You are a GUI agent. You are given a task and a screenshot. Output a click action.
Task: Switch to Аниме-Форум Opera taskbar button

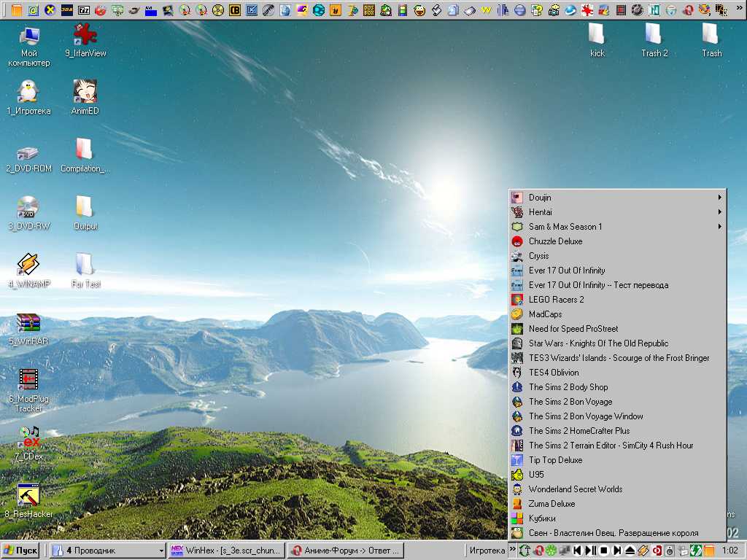point(345,551)
